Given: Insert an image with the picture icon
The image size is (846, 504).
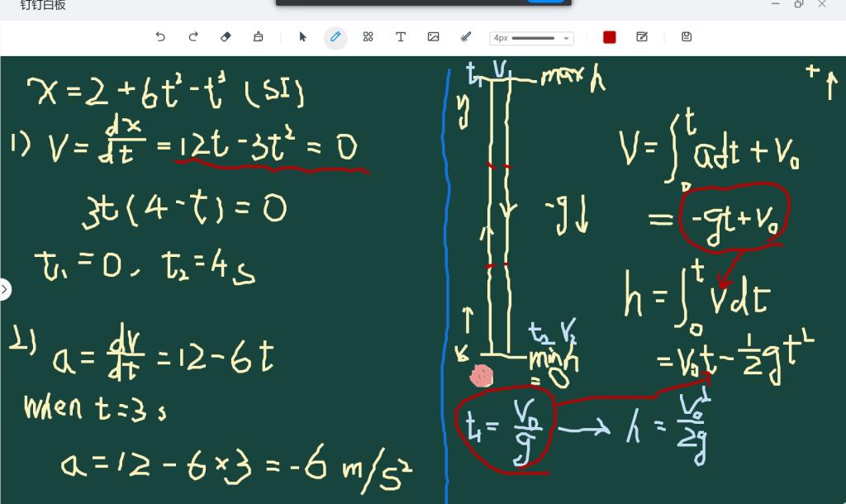Looking at the screenshot, I should point(433,37).
